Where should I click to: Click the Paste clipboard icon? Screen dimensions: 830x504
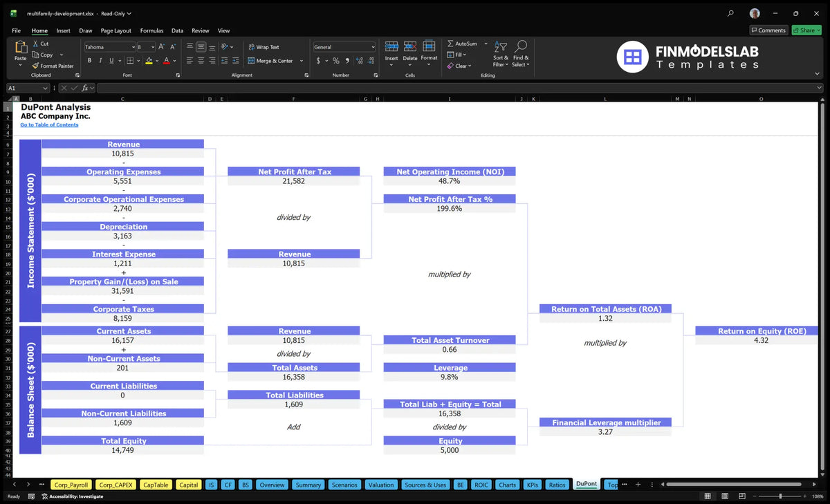[x=20, y=48]
